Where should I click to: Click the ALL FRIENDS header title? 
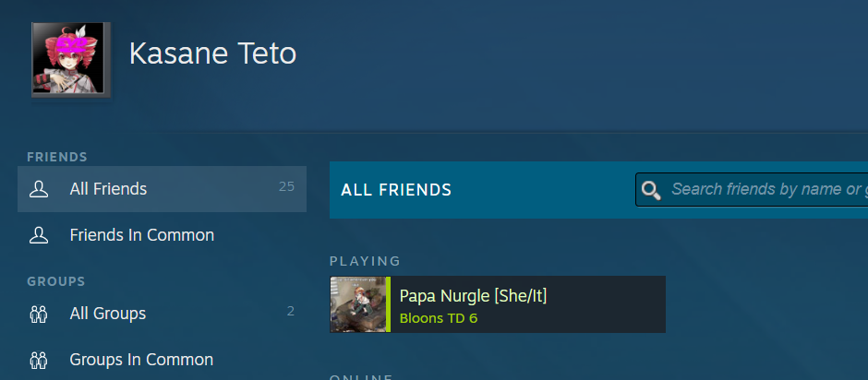tap(396, 190)
